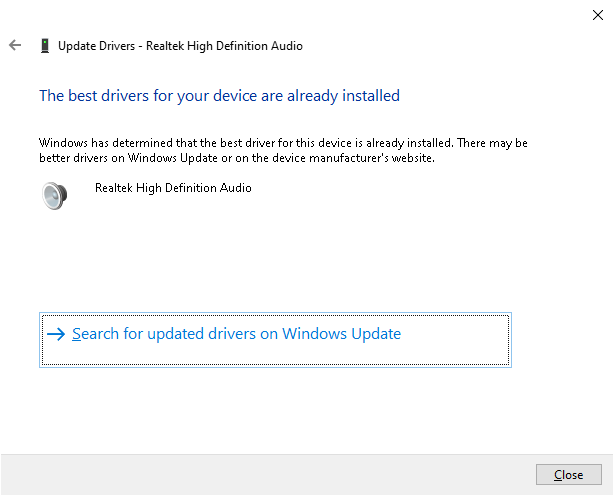614x496 pixels.
Task: Go back with the left arrow
Action: coord(15,45)
